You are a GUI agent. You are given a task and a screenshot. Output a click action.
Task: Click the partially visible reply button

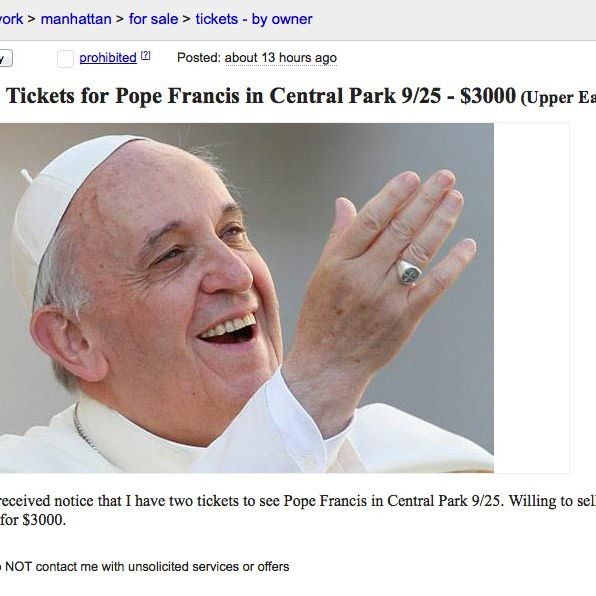pos(6,58)
